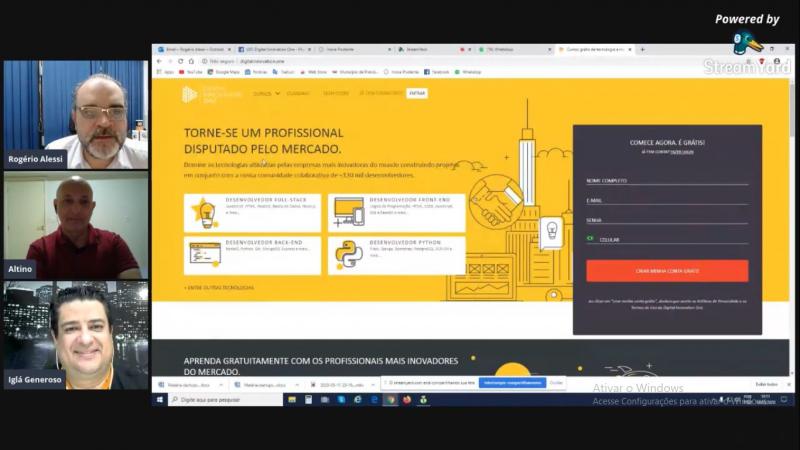Open Firefox from the taskbar
The width and height of the screenshot is (800, 450).
pos(407,399)
